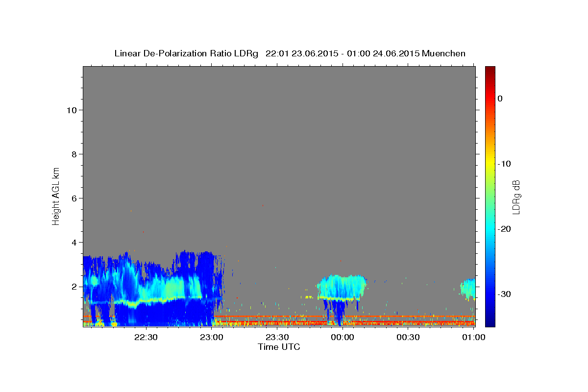Viewport: 588px width, 392px height.
Task: Click the height tick label '6'
Action: pyautogui.click(x=74, y=198)
